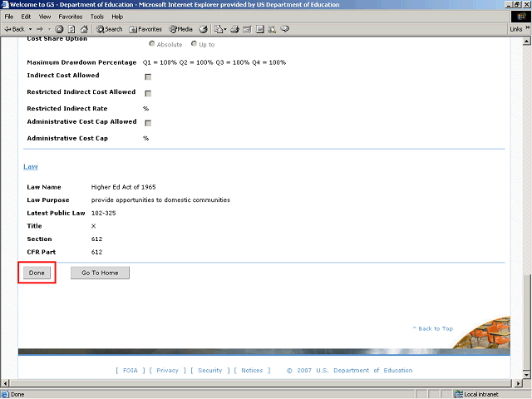Click the horizontal scrollbar right arrow
This screenshot has width=532, height=399.
point(518,383)
